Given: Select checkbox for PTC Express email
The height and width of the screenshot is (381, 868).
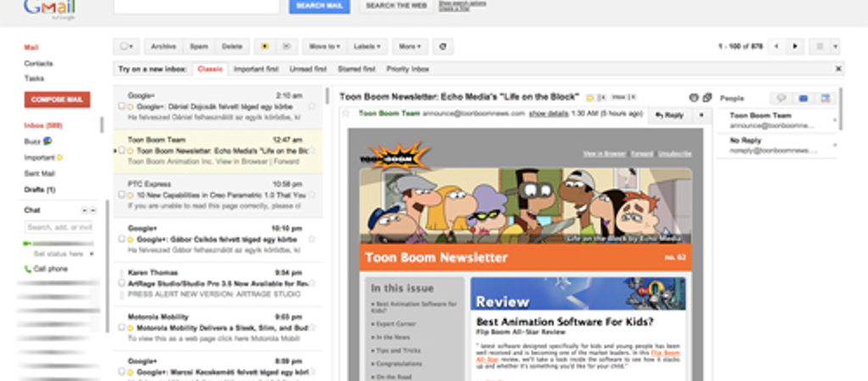Looking at the screenshot, I should click(121, 195).
